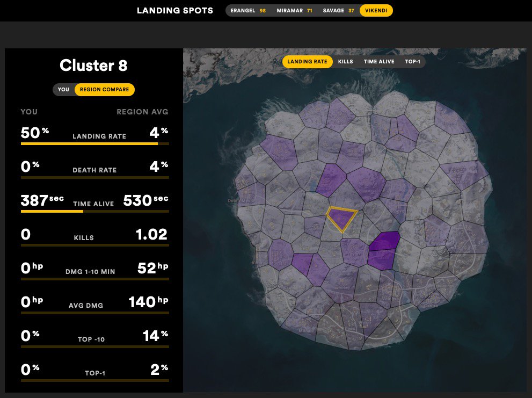The height and width of the screenshot is (398, 532).
Task: Click the 'KILLS' stat label in panel
Action: (84, 238)
